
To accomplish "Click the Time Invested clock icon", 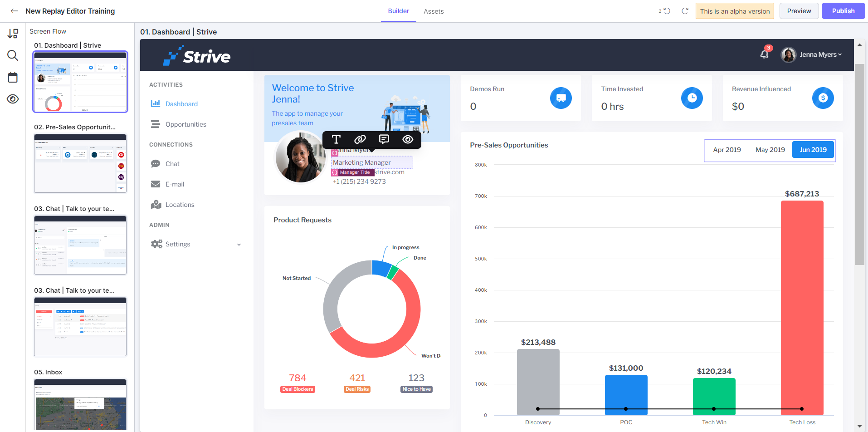I will pyautogui.click(x=692, y=98).
